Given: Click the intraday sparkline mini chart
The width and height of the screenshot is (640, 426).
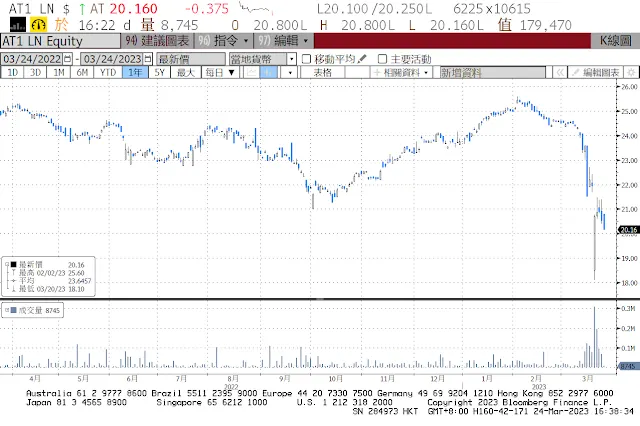Looking at the screenshot, I should pos(256,8).
